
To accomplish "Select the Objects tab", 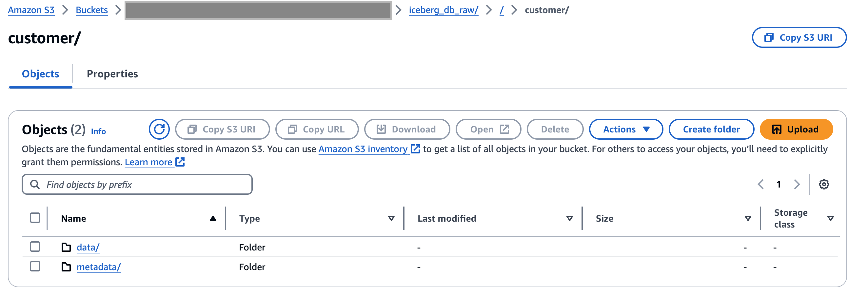I will pos(40,74).
